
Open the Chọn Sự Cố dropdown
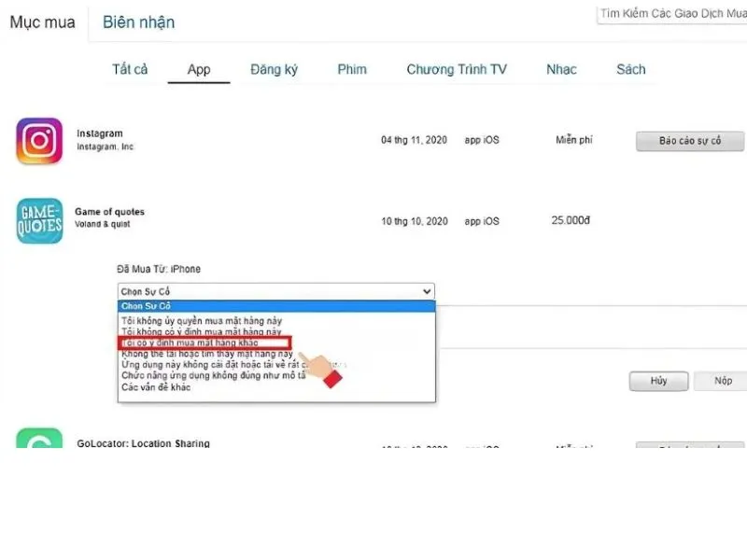275,291
